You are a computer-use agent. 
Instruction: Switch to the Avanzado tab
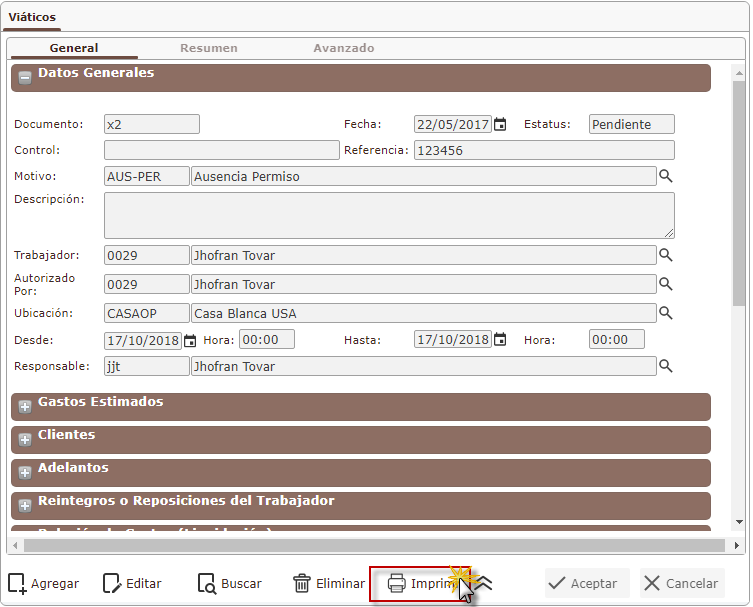tap(343, 48)
